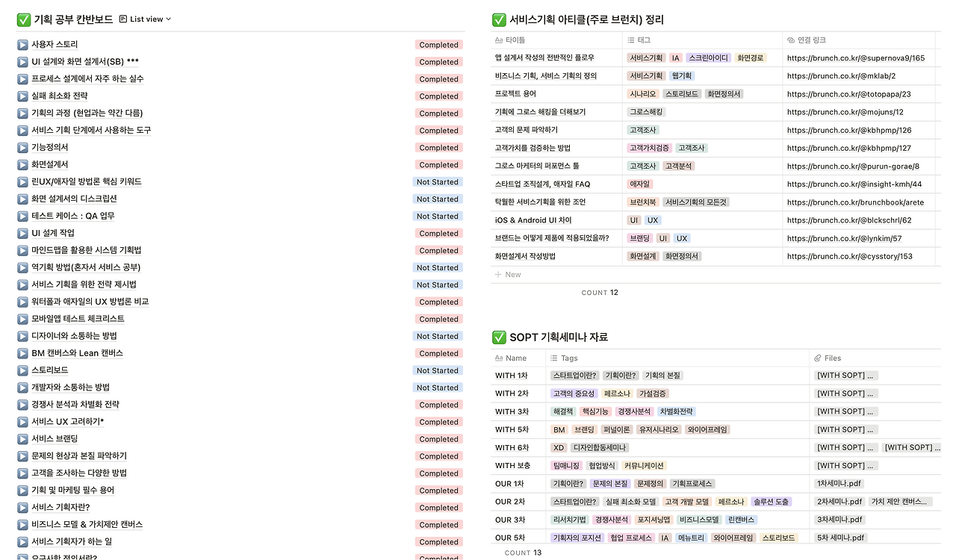
Task: Expand the 서비스 브랜딩 toggle
Action: 22,438
